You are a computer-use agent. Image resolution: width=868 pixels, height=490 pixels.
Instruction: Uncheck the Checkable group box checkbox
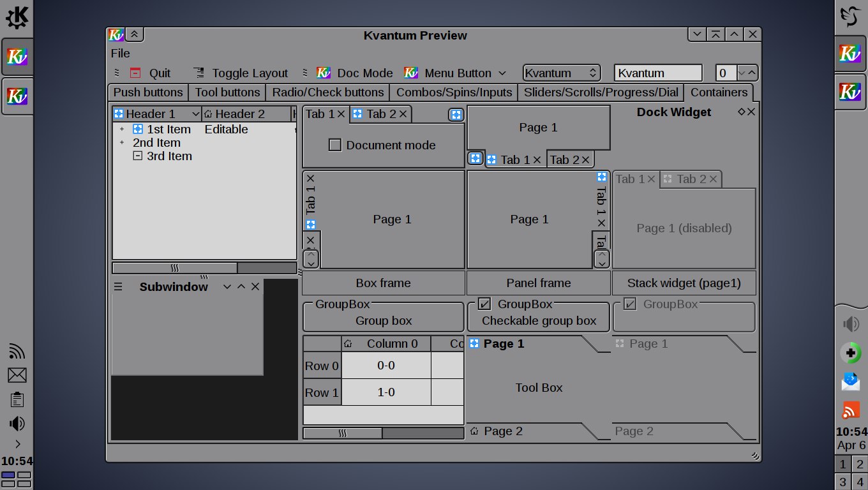(484, 304)
